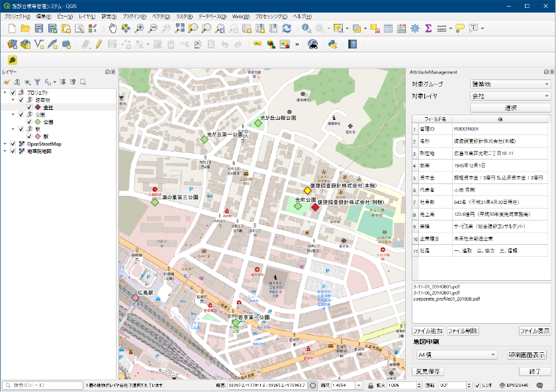This screenshot has height=392, width=556.
Task: Activate the Zoom Out magnifier
Action: tap(153, 28)
